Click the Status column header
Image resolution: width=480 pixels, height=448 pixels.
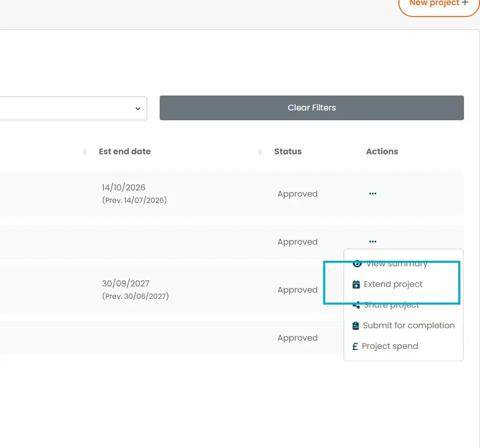click(288, 152)
